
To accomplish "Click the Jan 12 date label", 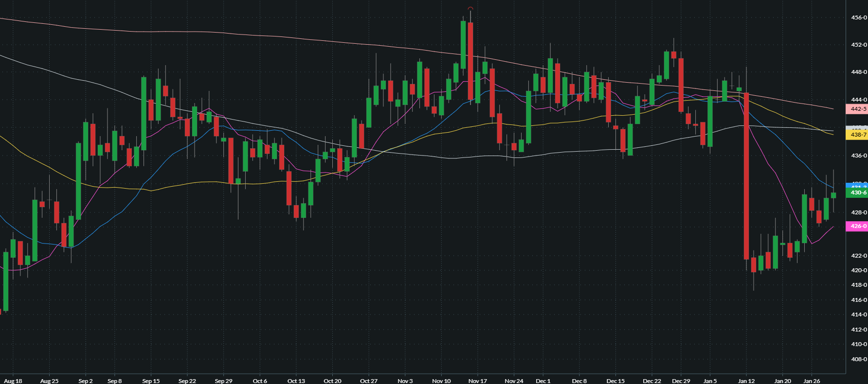I will pyautogui.click(x=746, y=381).
